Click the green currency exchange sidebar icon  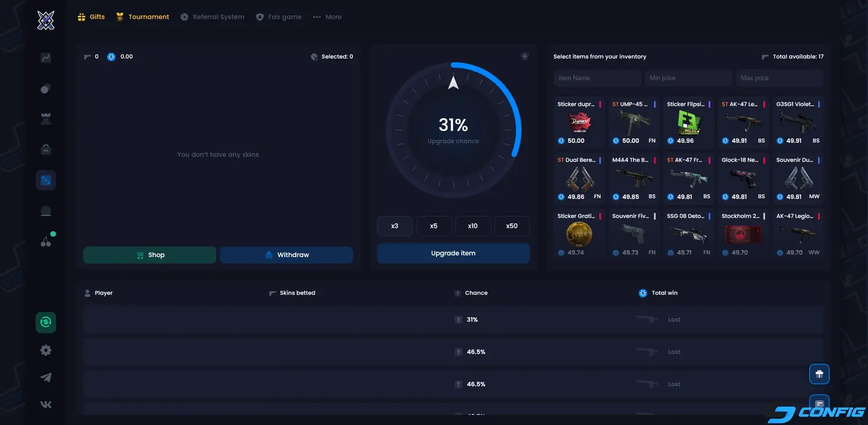point(46,323)
